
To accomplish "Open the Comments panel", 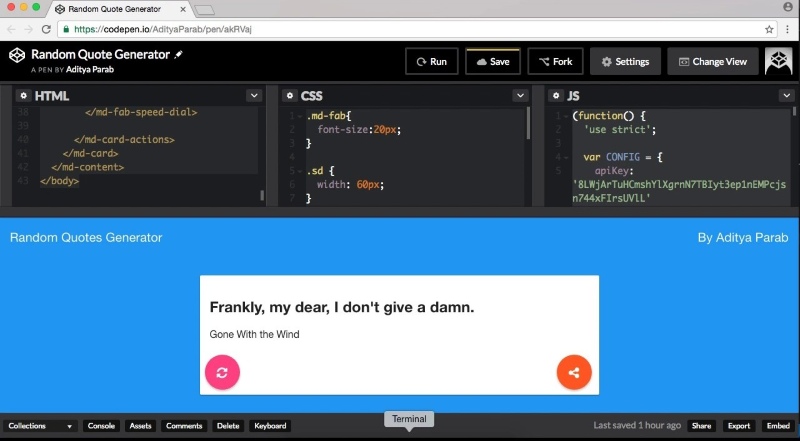I will point(184,426).
